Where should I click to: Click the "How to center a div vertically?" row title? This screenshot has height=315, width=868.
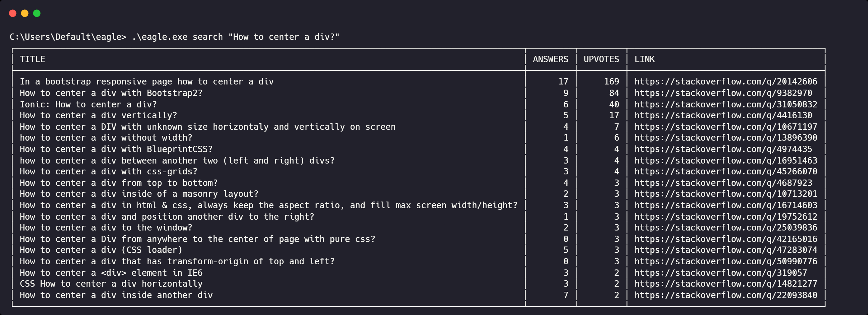(x=98, y=115)
